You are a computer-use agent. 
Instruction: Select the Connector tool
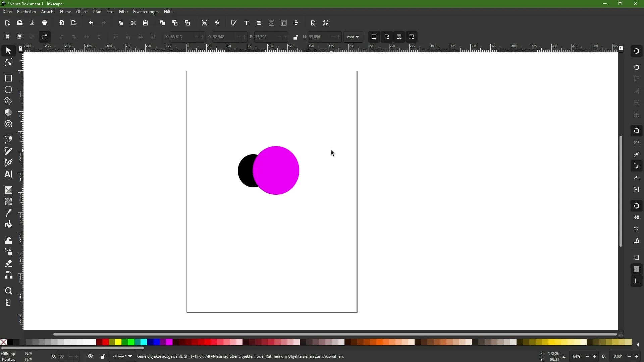(8, 275)
